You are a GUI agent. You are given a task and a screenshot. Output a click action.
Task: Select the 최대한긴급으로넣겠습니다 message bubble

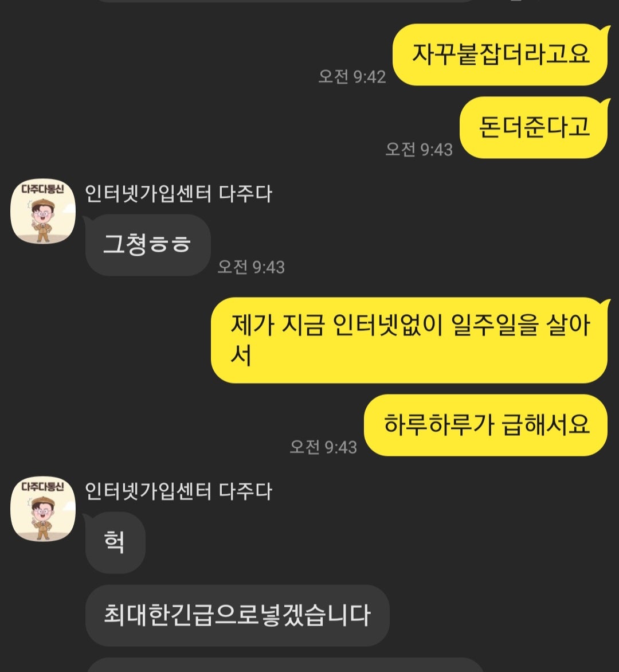(237, 615)
